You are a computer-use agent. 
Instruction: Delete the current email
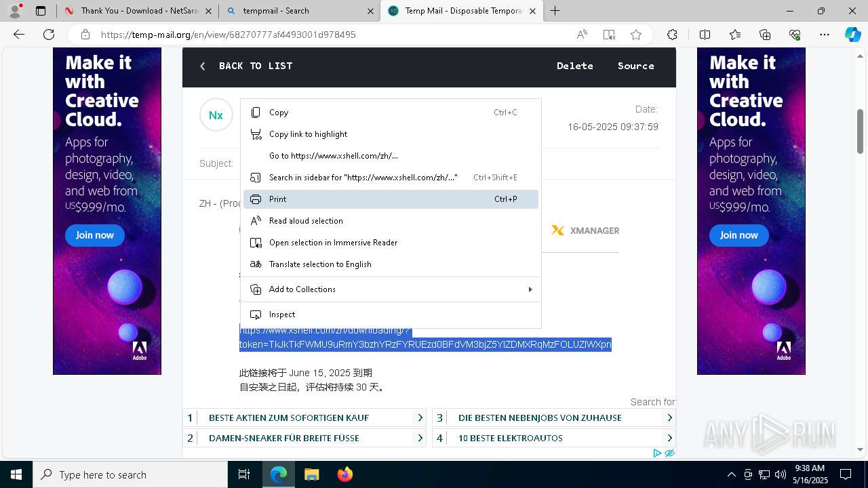[x=575, y=66]
